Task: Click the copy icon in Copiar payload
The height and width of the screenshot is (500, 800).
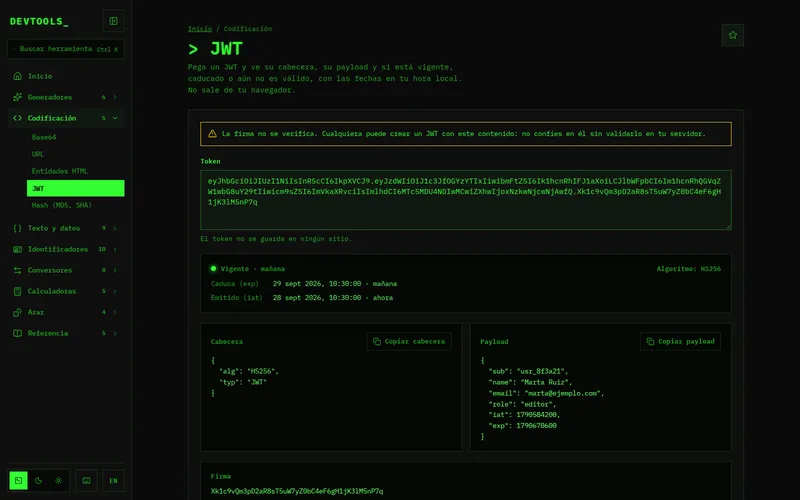Action: click(650, 341)
